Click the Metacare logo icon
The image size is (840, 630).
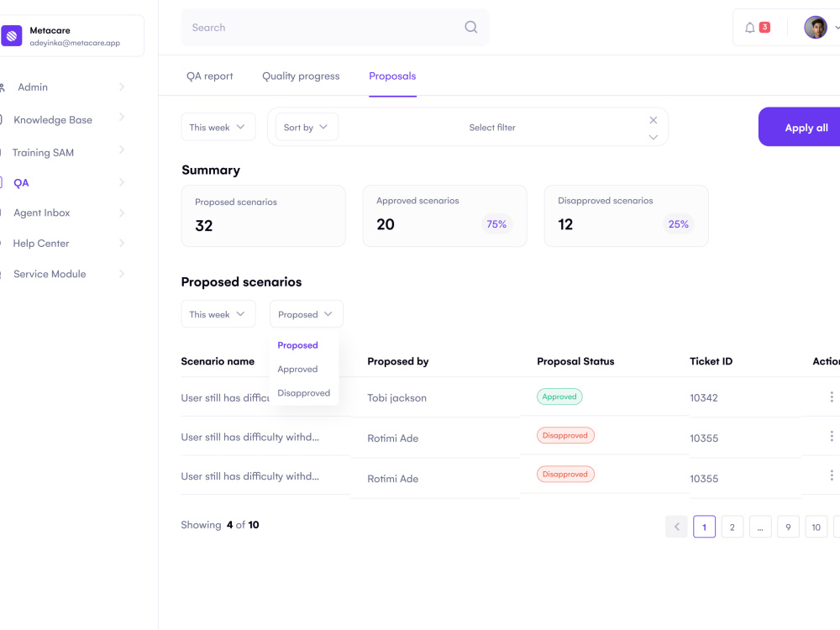(x=11, y=36)
